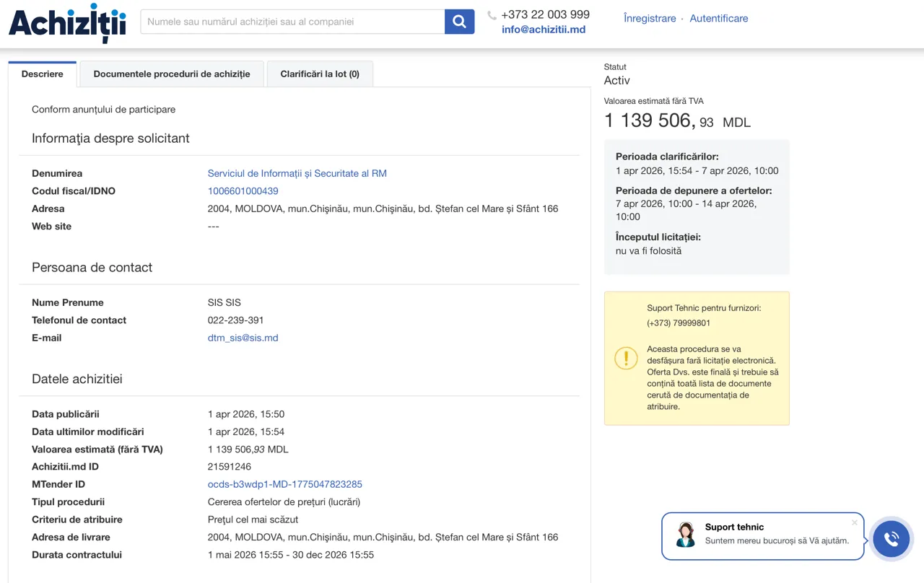
Task: Click the Suport tehnic chat message
Action: click(776, 540)
